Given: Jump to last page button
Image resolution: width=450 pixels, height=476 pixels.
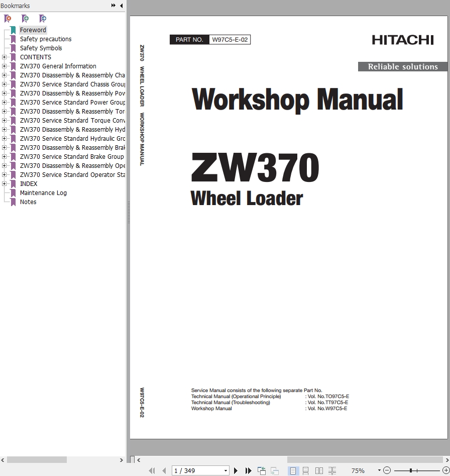Looking at the screenshot, I should (x=248, y=470).
